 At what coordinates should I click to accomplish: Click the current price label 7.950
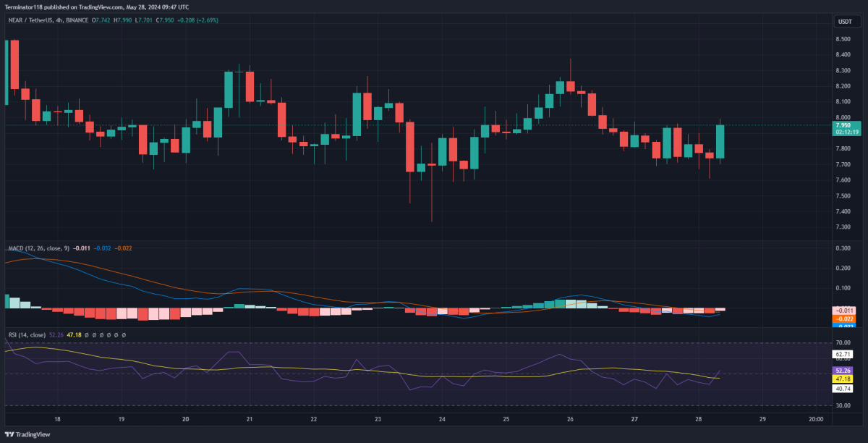pyautogui.click(x=844, y=125)
